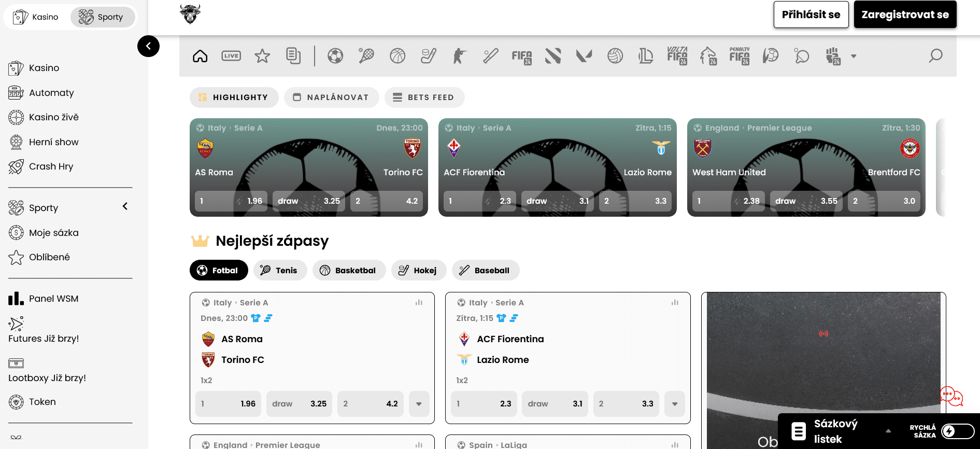
Task: Select the football icon in sports toolbar
Action: pos(335,56)
